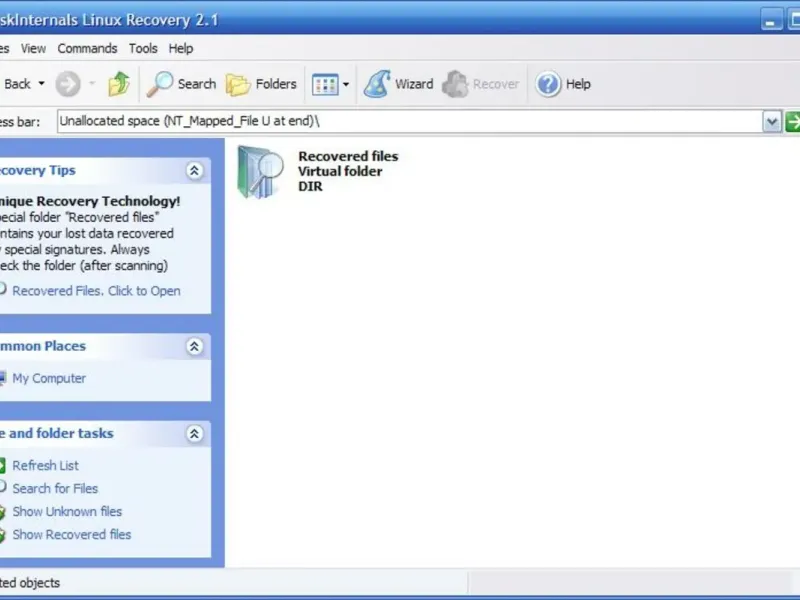This screenshot has width=800, height=600.
Task: Select the Recovered files virtual folder icon
Action: click(x=260, y=172)
